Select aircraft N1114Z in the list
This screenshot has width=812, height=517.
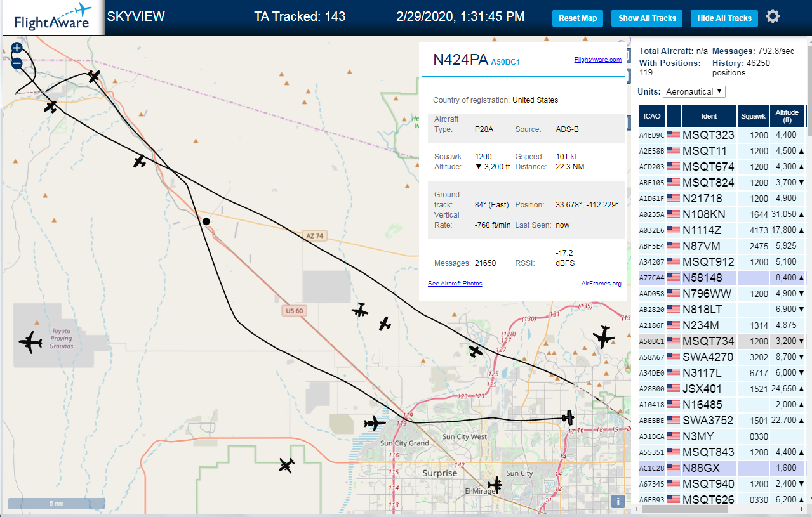coord(722,230)
